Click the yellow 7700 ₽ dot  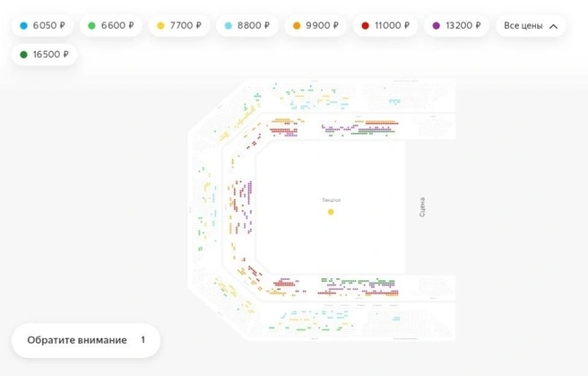point(160,25)
